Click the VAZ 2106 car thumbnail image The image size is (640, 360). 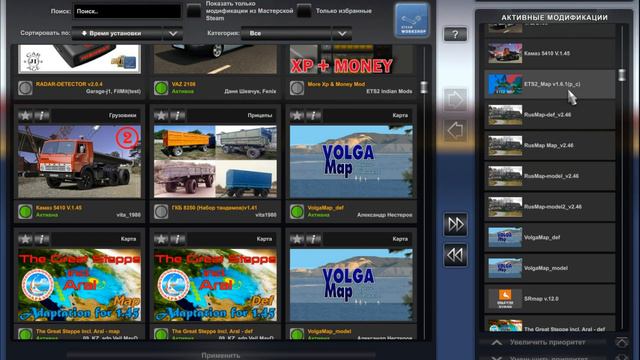point(215,60)
